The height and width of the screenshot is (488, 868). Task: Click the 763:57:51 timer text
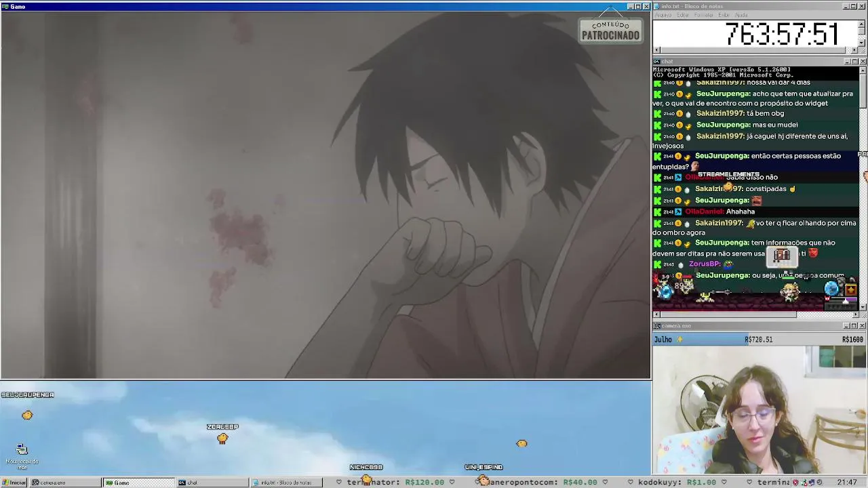click(782, 34)
